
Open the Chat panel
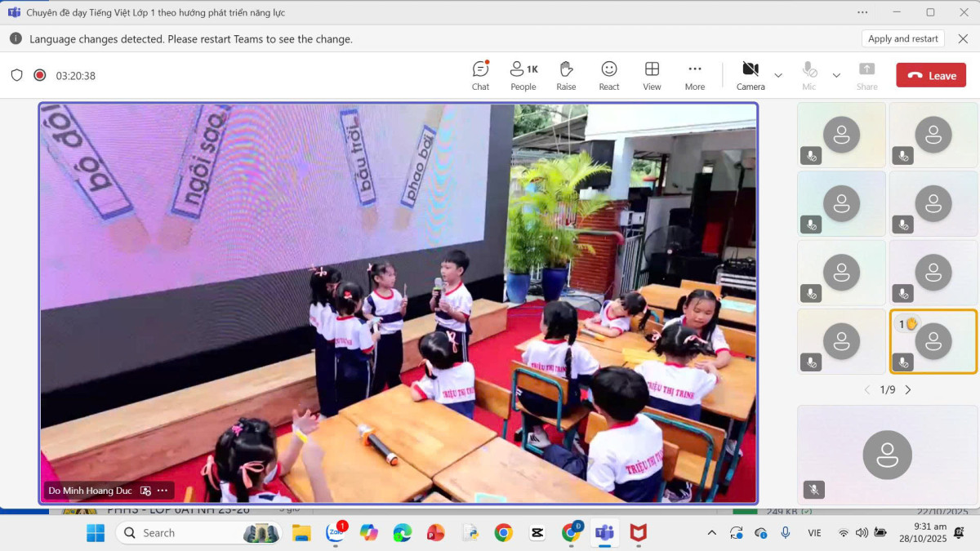(480, 75)
